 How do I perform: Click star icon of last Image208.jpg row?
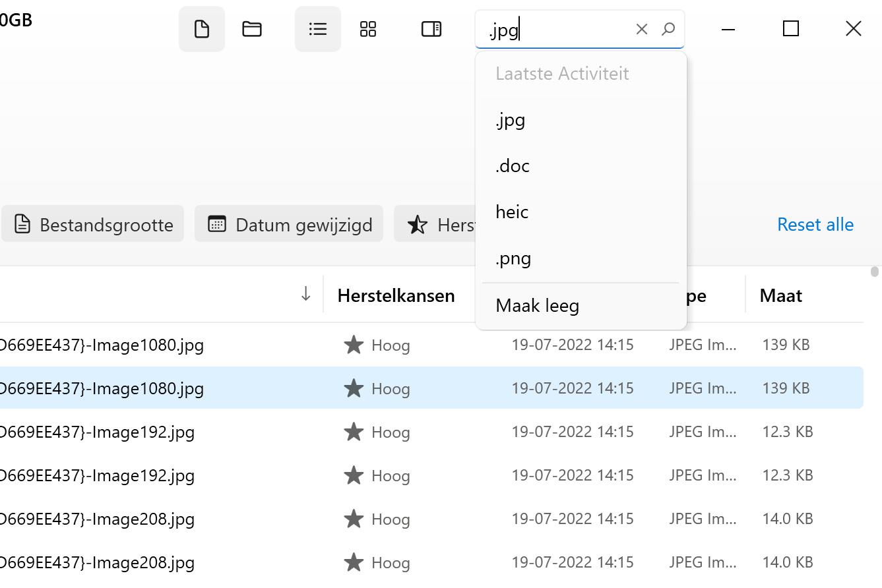354,562
